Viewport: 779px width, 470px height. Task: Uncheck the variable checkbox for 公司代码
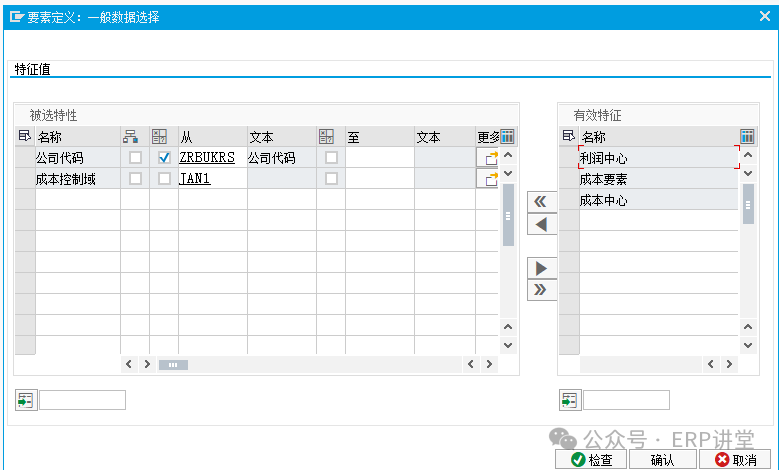[164, 158]
